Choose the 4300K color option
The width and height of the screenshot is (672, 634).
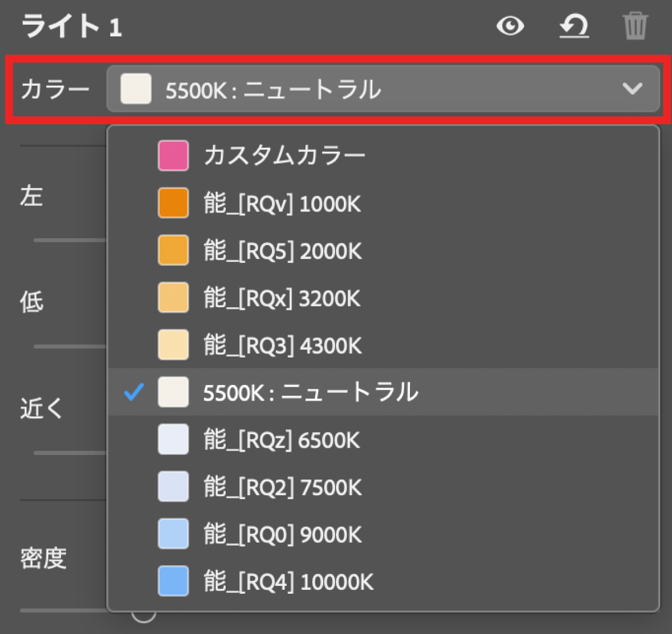coord(383,345)
